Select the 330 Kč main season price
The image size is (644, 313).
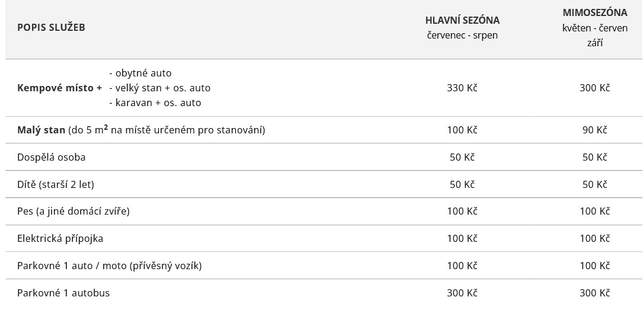point(462,88)
